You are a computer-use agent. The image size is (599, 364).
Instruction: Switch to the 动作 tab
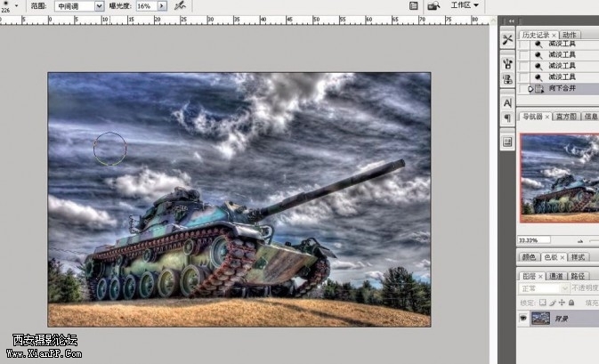570,35
